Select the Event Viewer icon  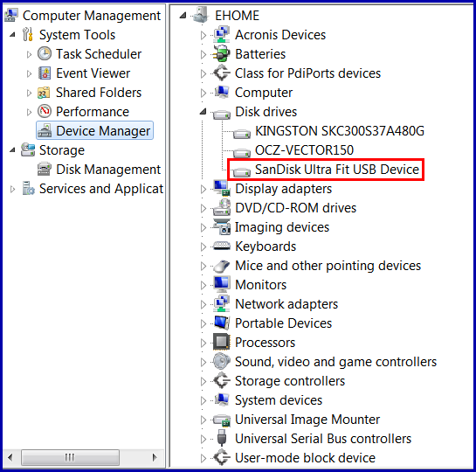[45, 73]
